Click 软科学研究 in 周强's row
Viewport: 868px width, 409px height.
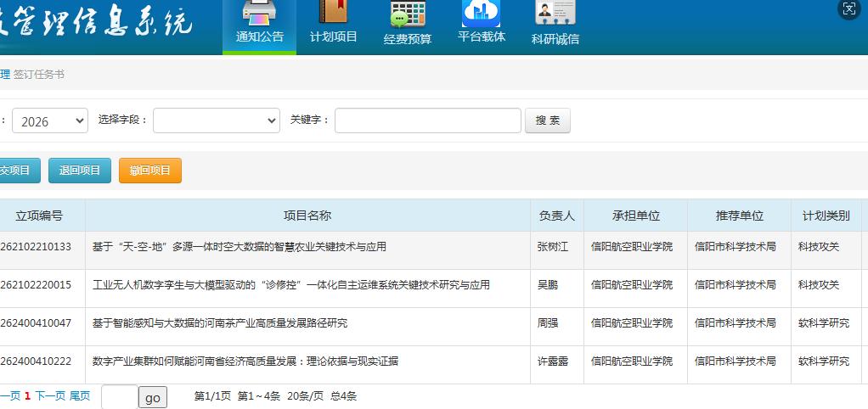pos(823,323)
